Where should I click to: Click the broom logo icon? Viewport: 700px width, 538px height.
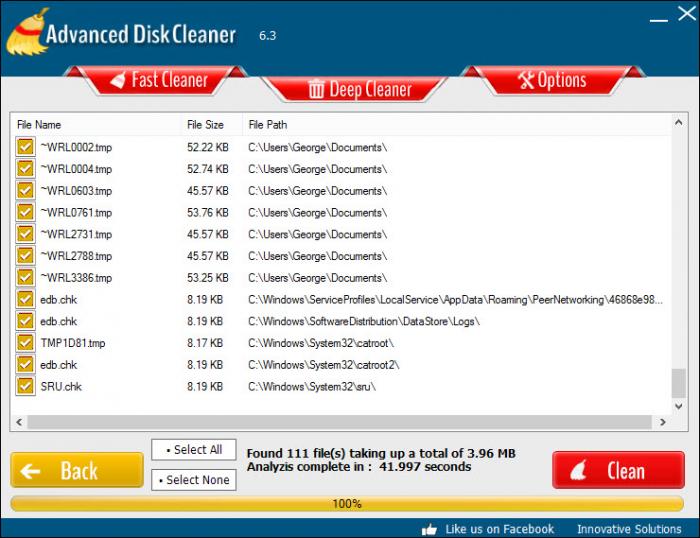click(x=26, y=33)
